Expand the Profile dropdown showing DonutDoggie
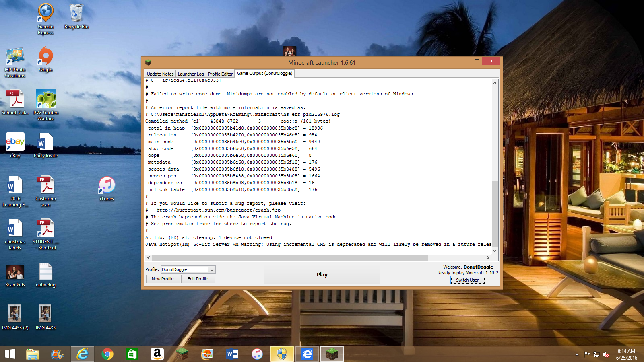This screenshot has height=362, width=644. coord(188,269)
